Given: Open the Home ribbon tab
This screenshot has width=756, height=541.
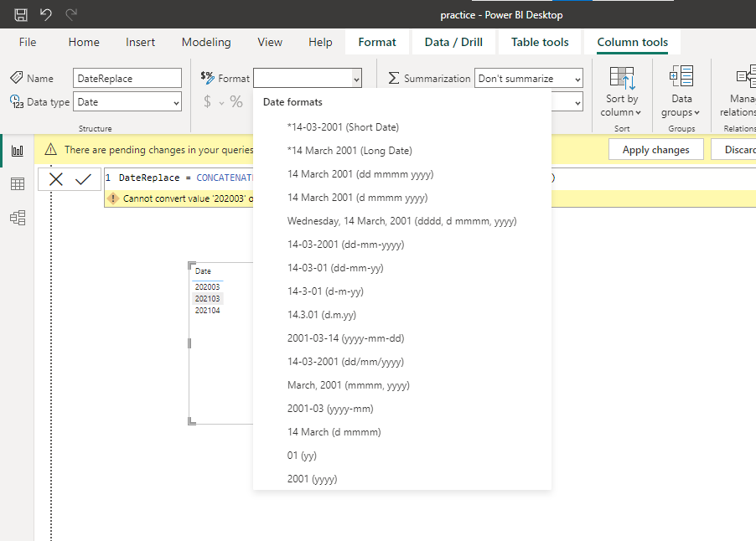Looking at the screenshot, I should pyautogui.click(x=84, y=42).
